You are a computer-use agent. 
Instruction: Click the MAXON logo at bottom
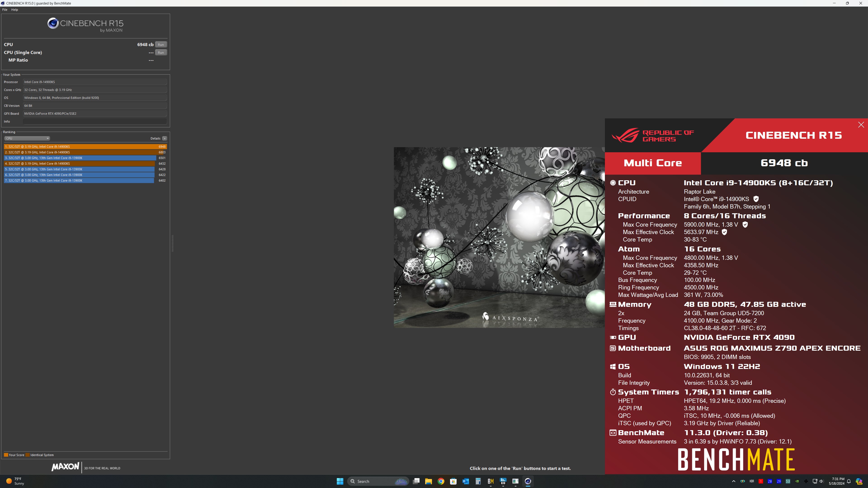[x=65, y=467]
